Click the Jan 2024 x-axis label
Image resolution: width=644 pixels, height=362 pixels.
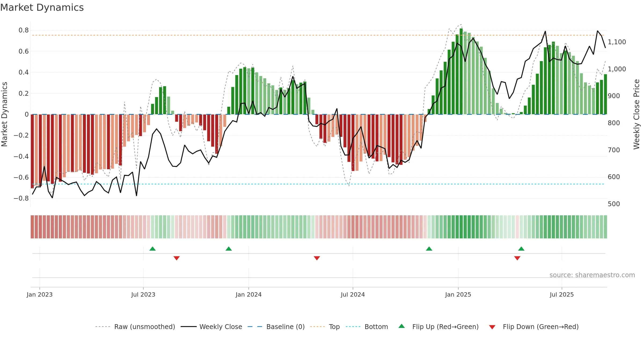[249, 294]
